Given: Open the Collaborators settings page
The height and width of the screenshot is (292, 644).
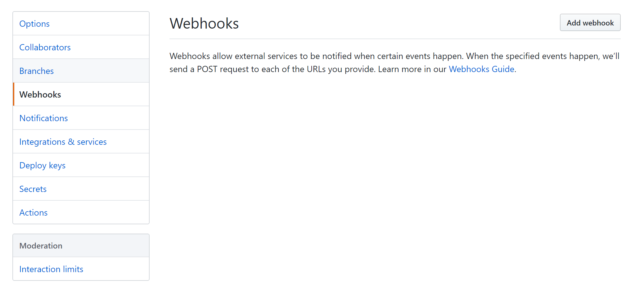Looking at the screenshot, I should [x=45, y=47].
